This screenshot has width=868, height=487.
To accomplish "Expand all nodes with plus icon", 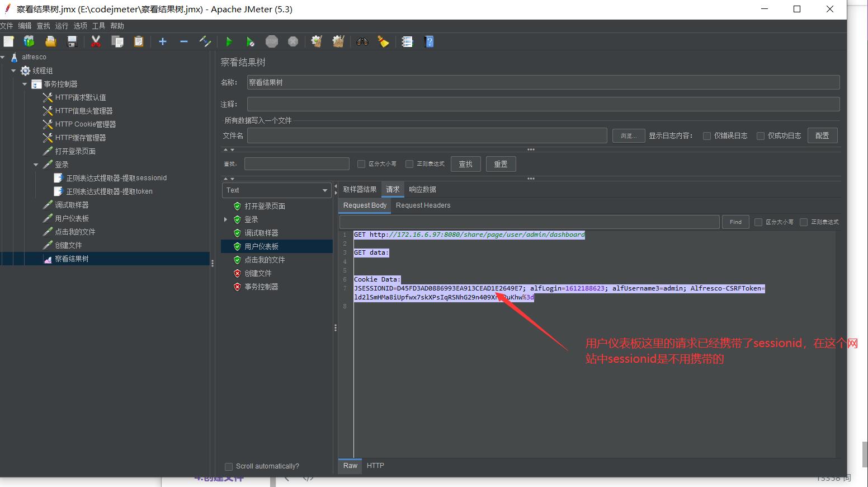I will click(163, 41).
